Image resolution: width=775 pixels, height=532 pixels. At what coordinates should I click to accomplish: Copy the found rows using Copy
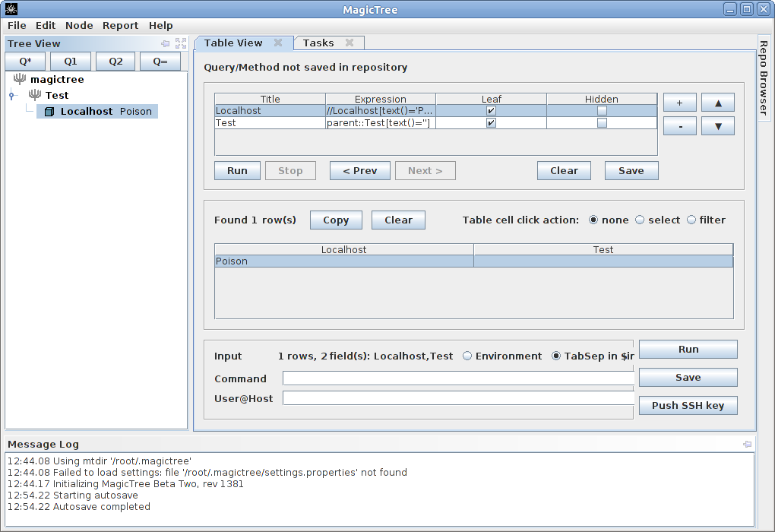click(x=335, y=220)
